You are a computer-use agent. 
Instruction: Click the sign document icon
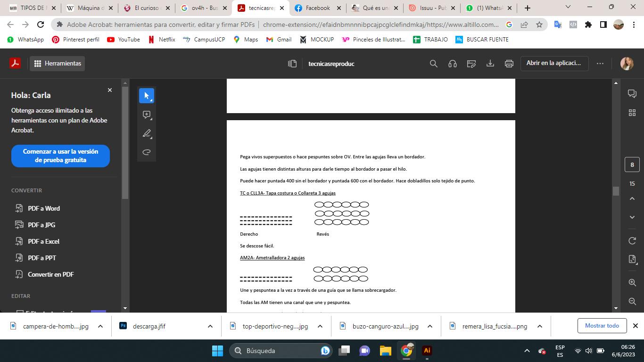pos(471,64)
